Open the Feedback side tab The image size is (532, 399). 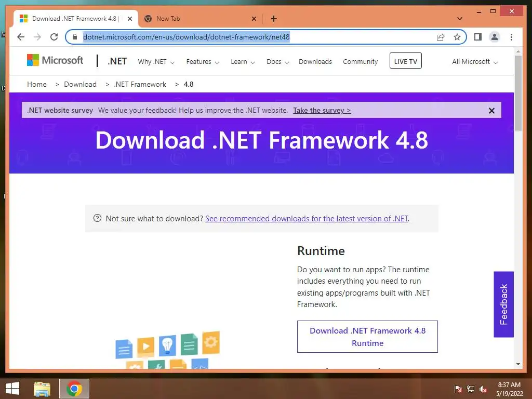tap(503, 304)
